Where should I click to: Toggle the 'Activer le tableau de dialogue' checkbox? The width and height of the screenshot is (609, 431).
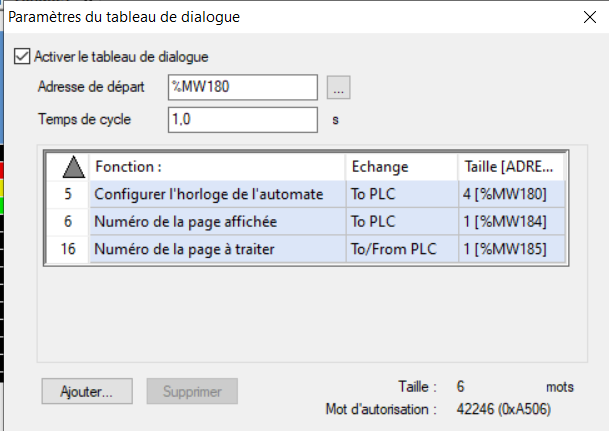[22, 57]
